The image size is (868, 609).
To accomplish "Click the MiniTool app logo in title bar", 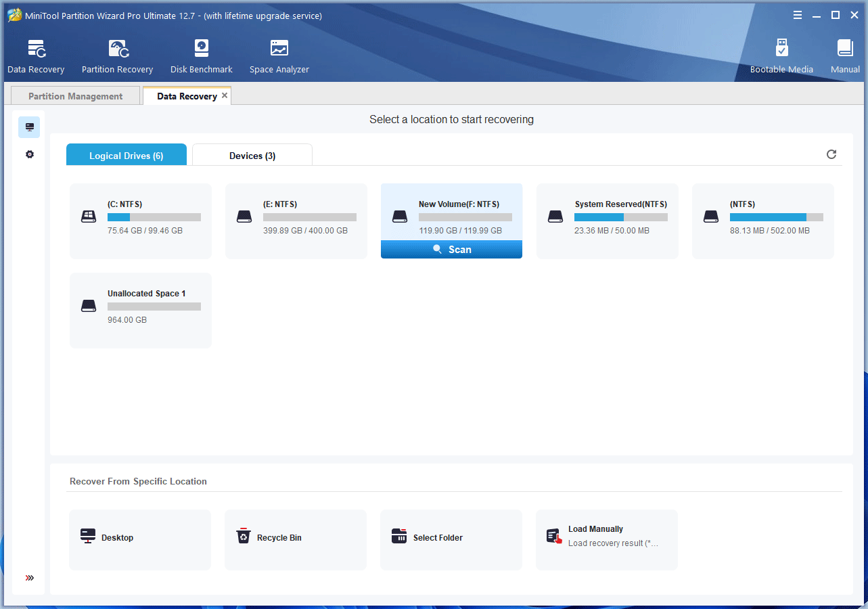I will pyautogui.click(x=14, y=15).
